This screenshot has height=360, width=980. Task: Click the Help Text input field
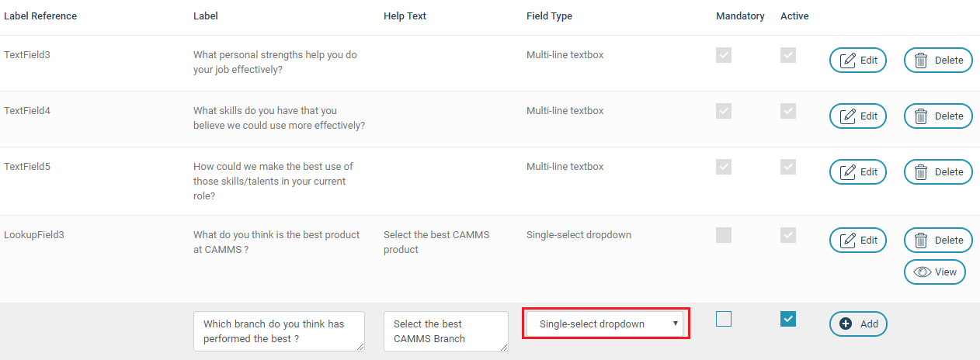click(x=446, y=331)
